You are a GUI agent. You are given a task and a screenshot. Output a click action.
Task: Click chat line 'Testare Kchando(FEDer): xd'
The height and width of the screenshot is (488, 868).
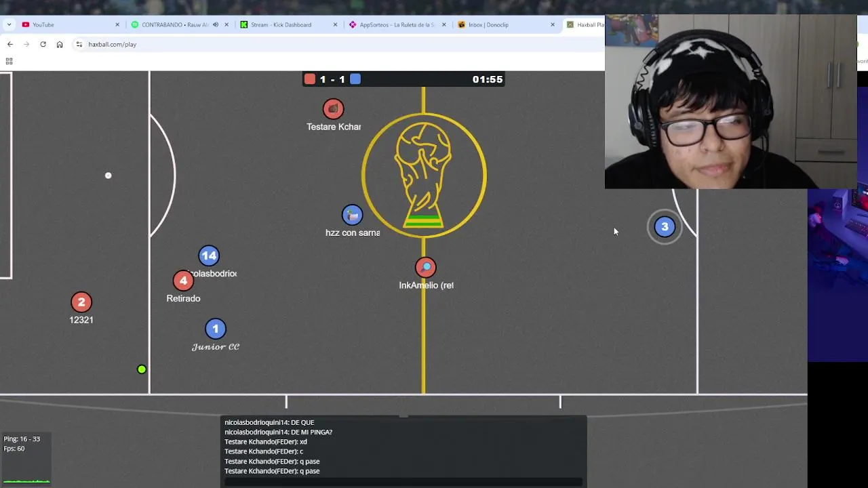click(x=266, y=442)
